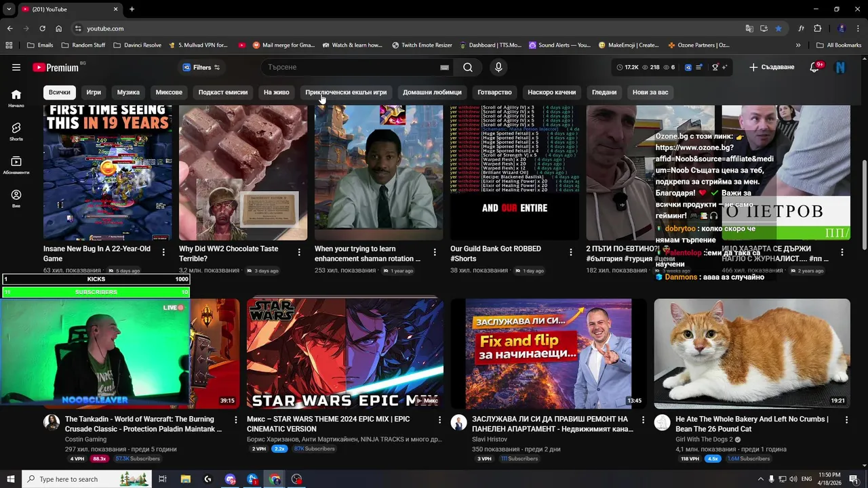Image resolution: width=868 pixels, height=488 pixels.
Task: Select the Готварство filter chip
Action: tap(494, 92)
